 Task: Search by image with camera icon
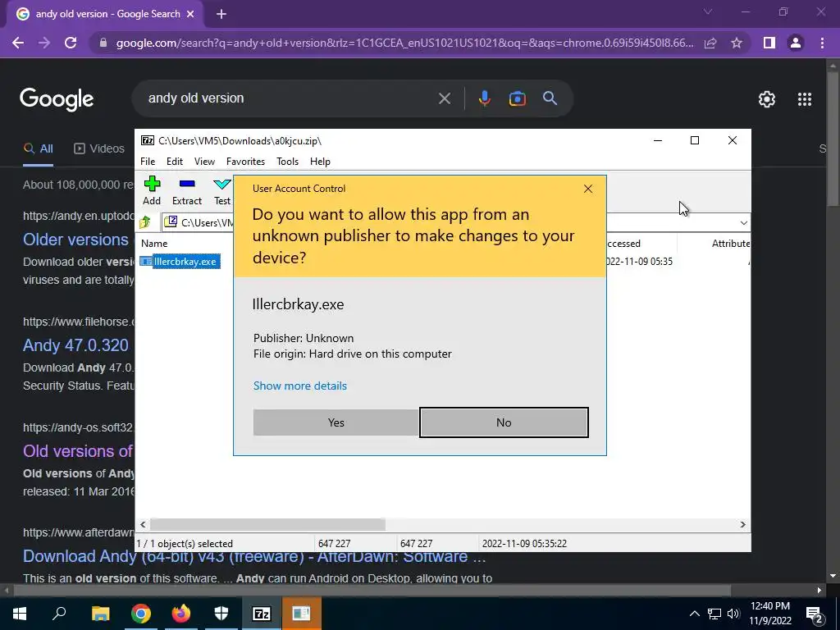point(517,98)
